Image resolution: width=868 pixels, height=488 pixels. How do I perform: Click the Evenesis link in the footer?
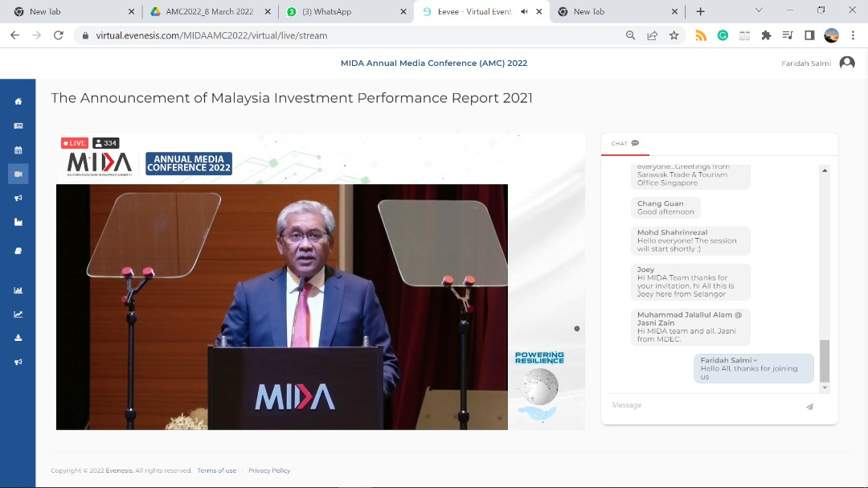[x=119, y=471]
